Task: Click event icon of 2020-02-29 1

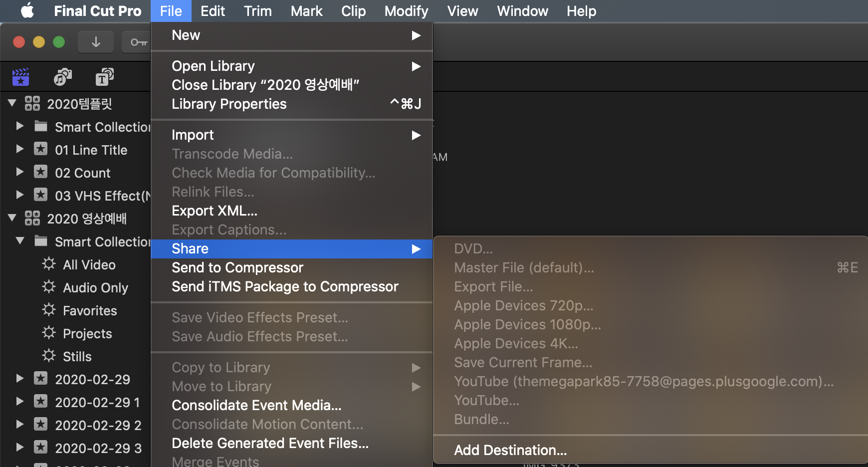Action: pos(41,401)
